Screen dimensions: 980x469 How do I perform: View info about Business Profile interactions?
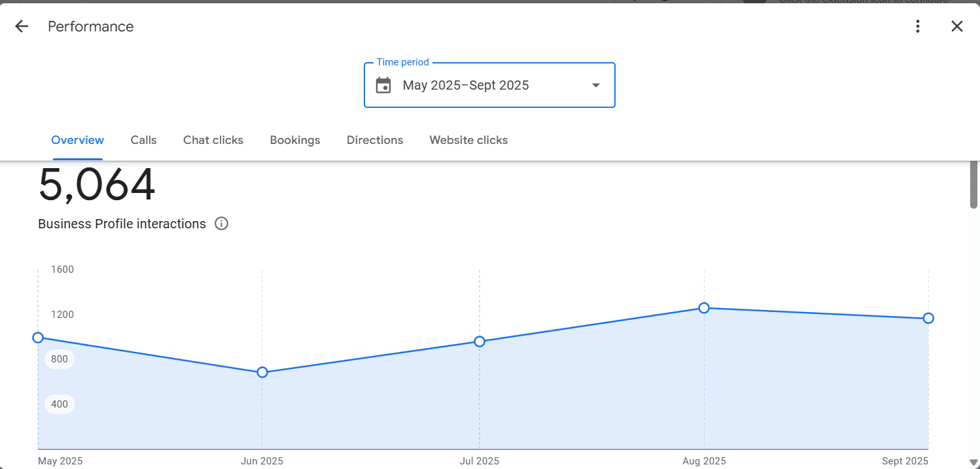click(221, 224)
